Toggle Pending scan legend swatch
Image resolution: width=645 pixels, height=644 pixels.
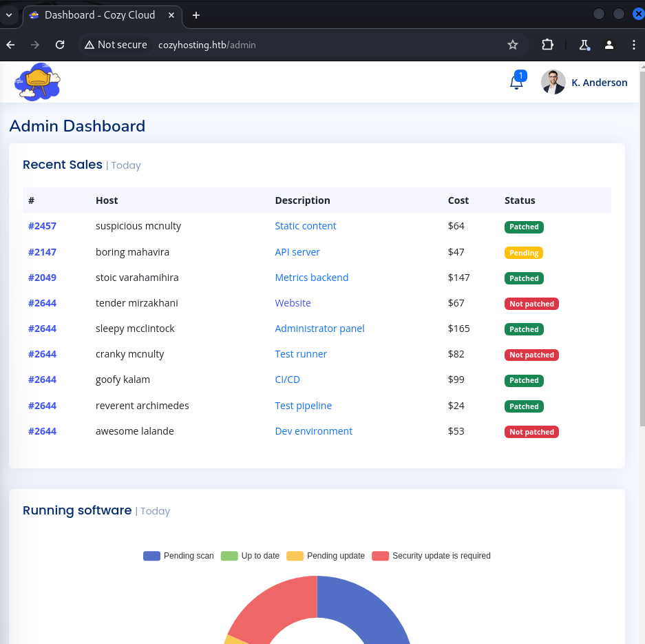tap(151, 556)
